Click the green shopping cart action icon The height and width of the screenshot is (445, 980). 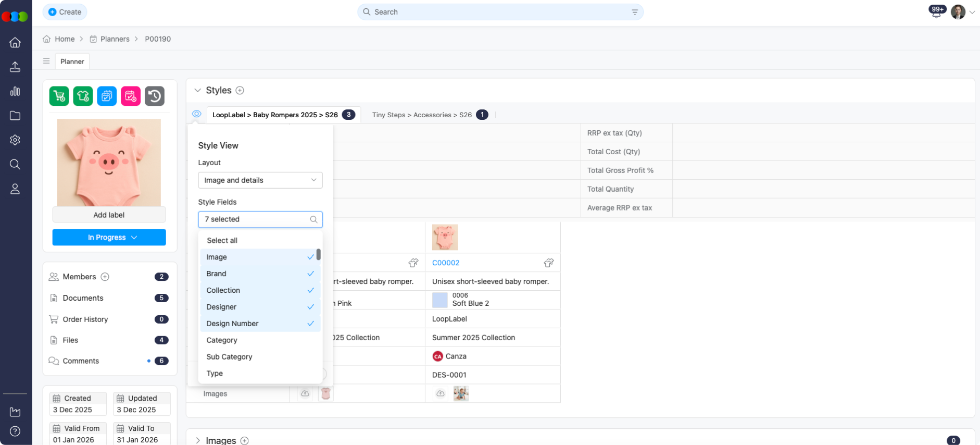(x=59, y=96)
